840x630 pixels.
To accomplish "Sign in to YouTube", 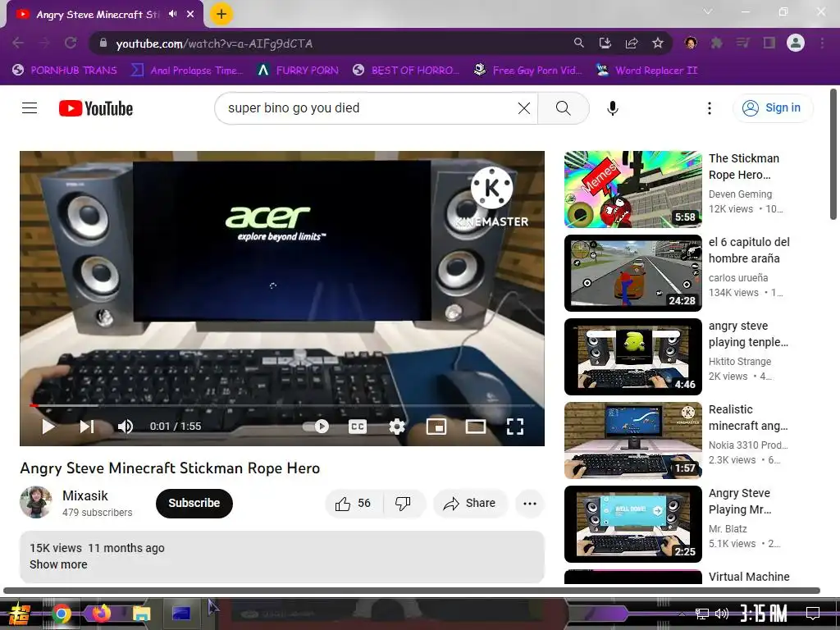I will pyautogui.click(x=772, y=107).
